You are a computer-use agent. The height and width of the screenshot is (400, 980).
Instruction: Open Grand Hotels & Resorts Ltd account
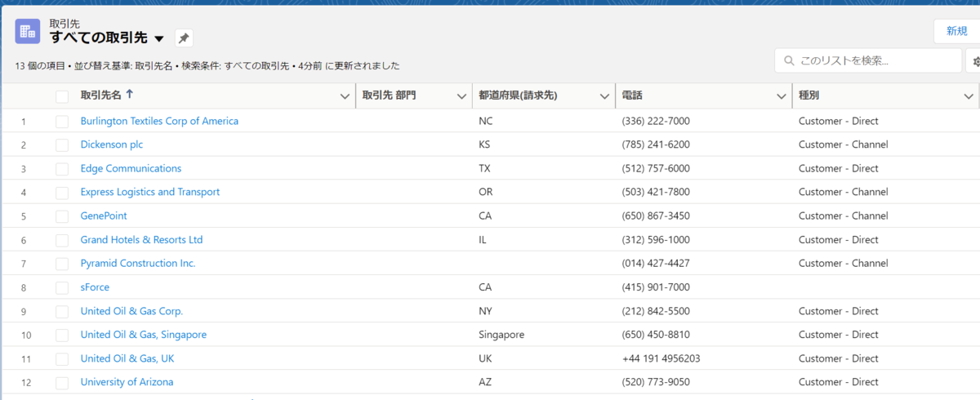(141, 239)
